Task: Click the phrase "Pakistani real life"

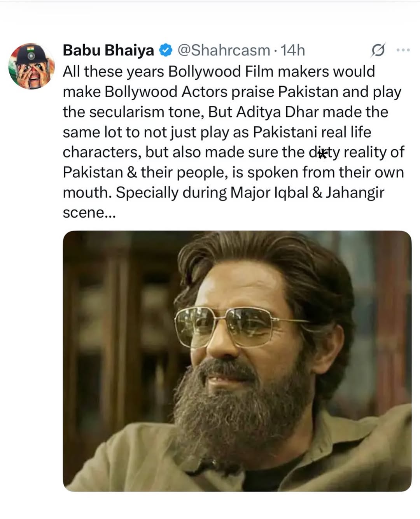Action: [312, 132]
